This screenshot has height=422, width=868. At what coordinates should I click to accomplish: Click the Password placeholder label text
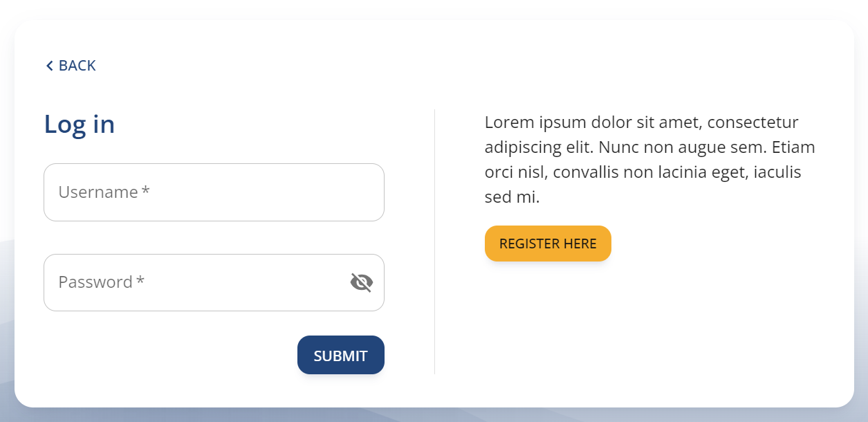(x=95, y=282)
